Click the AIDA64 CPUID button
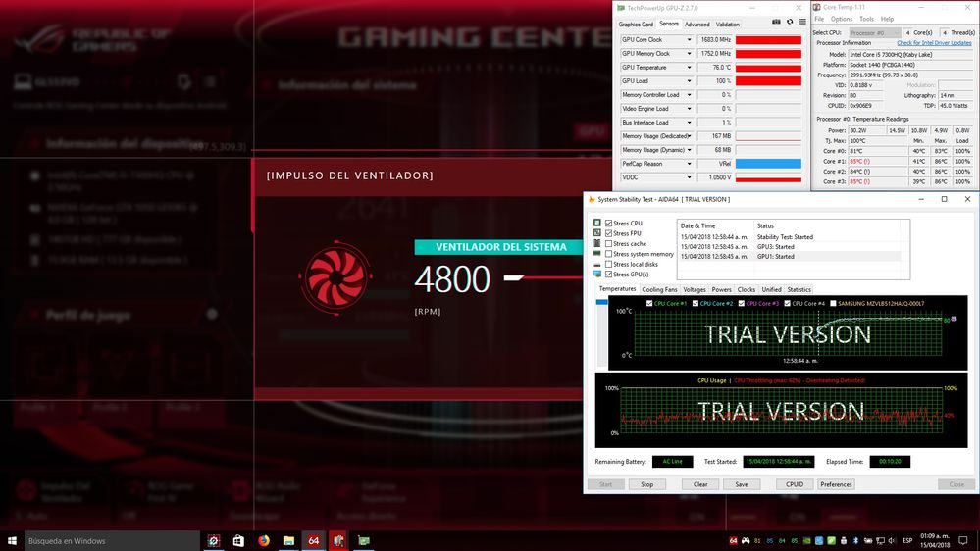980x551 pixels. 795,484
